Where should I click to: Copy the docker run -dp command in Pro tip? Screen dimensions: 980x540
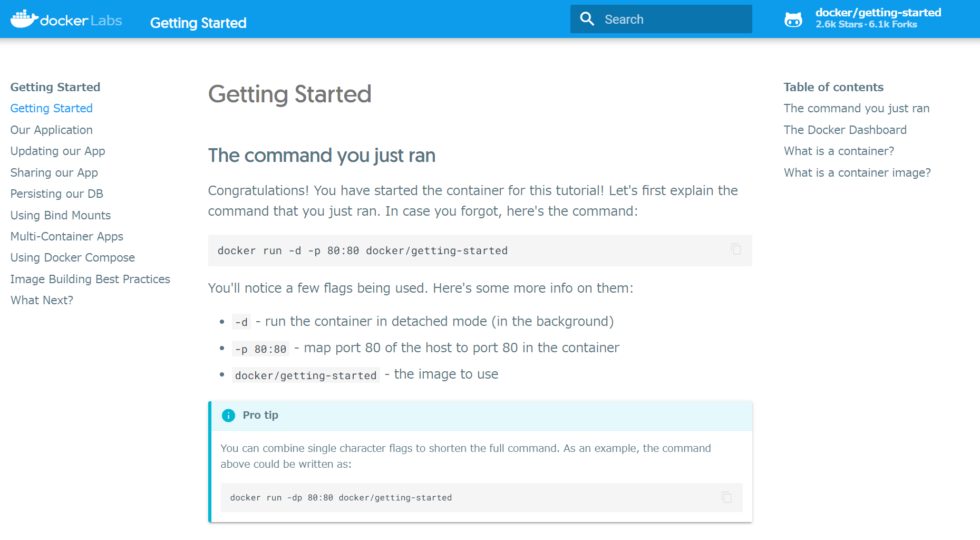[726, 497]
